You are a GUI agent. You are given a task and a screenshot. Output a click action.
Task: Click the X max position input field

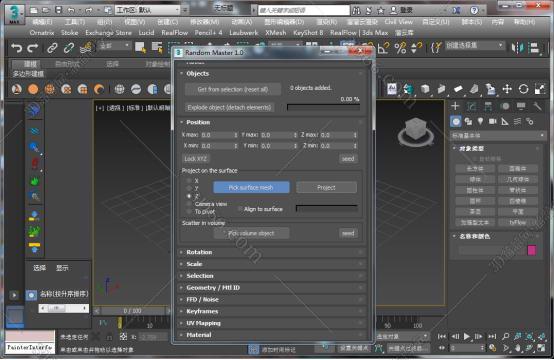[x=219, y=135]
